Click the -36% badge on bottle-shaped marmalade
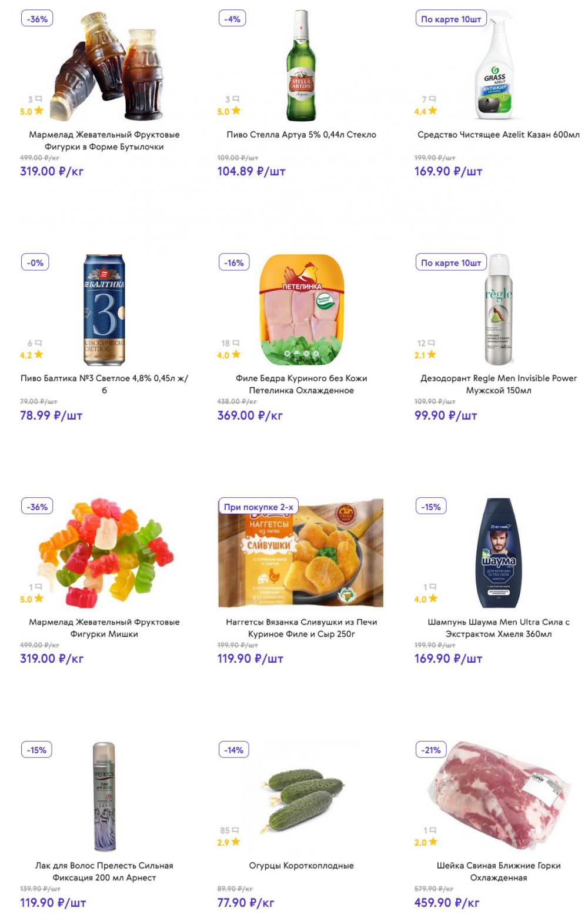 pyautogui.click(x=37, y=19)
